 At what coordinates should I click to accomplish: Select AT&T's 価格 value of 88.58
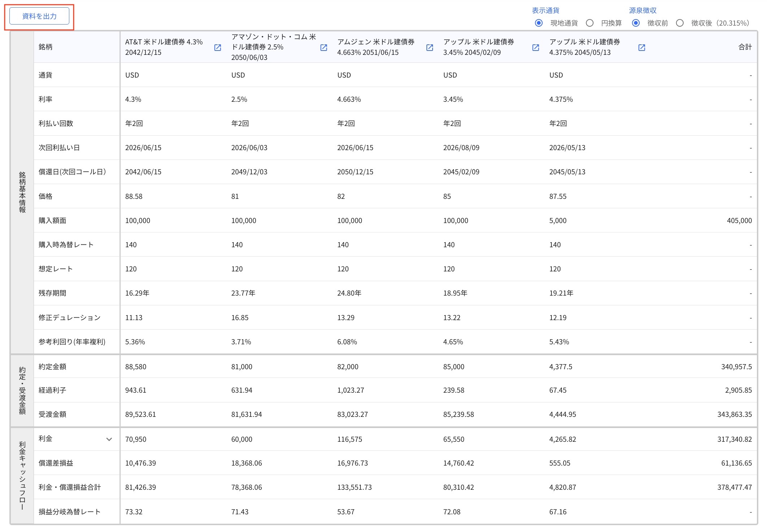[134, 196]
